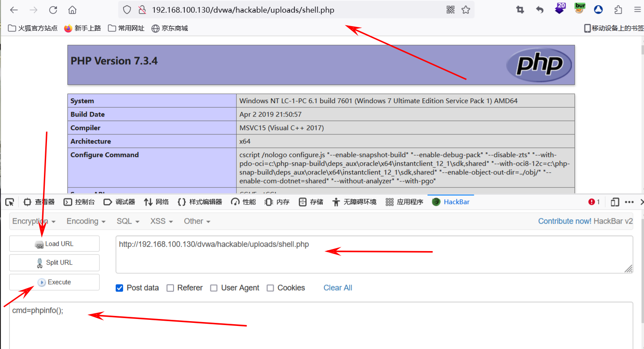Screen dimensions: 644x349
Task: Switch to the 调试器 debugger tab
Action: click(x=119, y=202)
